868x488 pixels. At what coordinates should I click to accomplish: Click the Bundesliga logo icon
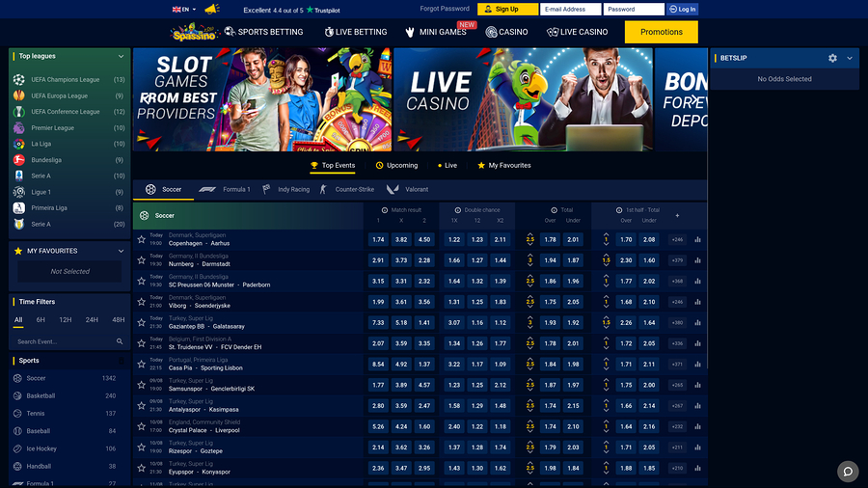[19, 160]
